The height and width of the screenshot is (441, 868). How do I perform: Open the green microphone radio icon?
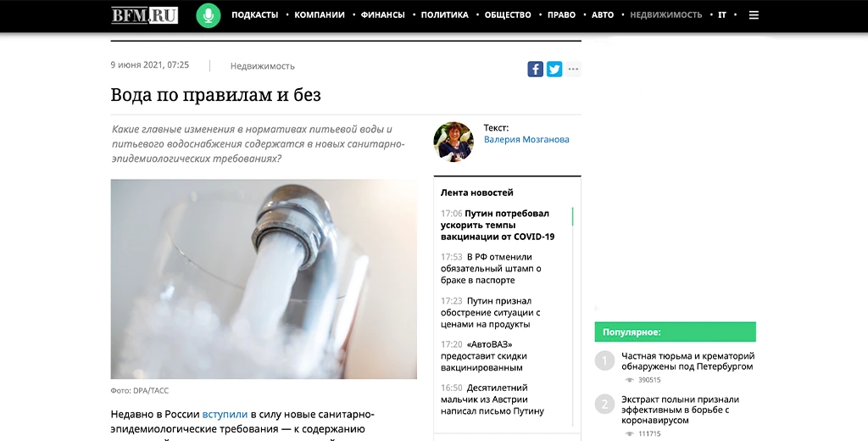(x=209, y=15)
